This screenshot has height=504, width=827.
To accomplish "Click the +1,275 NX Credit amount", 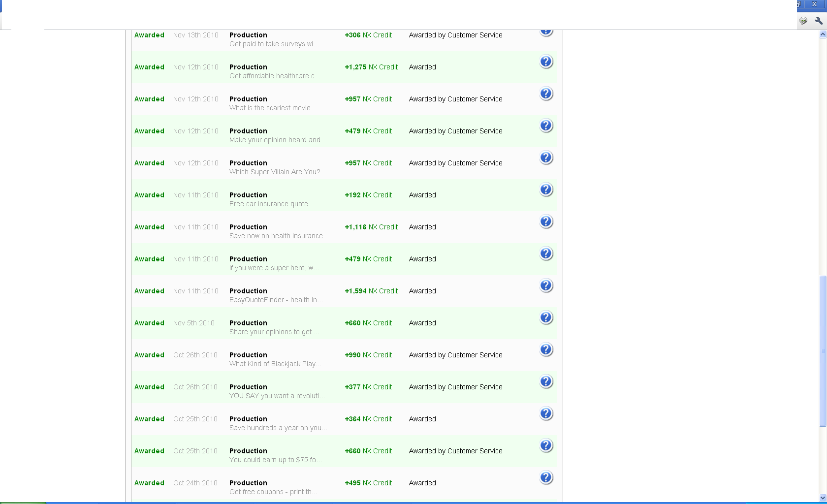I will click(371, 67).
